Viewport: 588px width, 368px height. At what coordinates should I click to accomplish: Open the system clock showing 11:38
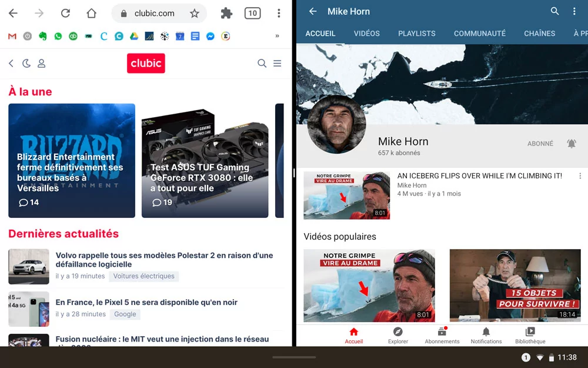(x=567, y=357)
